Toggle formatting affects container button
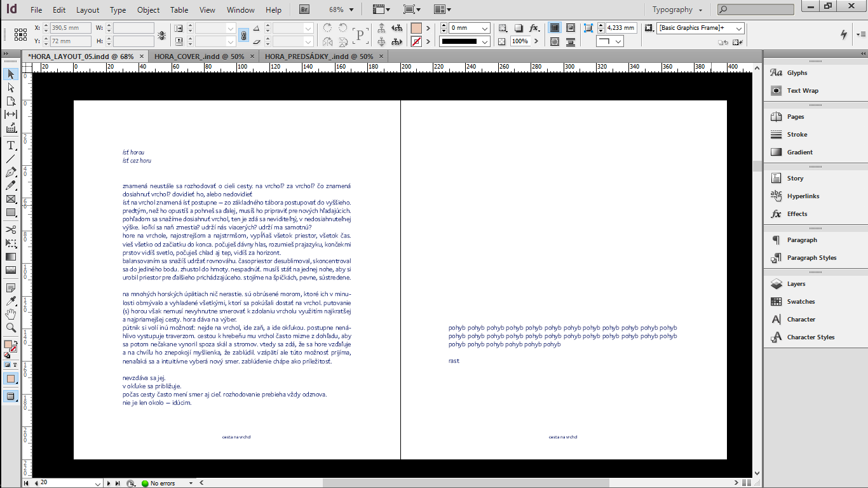 tap(8, 365)
